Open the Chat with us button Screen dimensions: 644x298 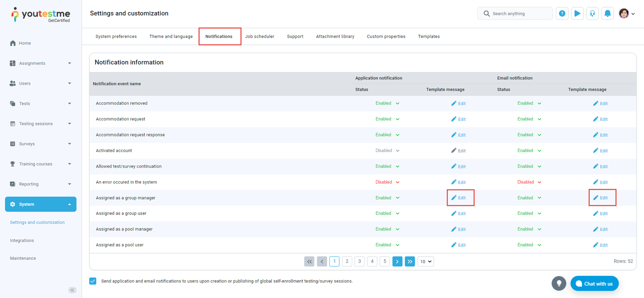coord(594,284)
